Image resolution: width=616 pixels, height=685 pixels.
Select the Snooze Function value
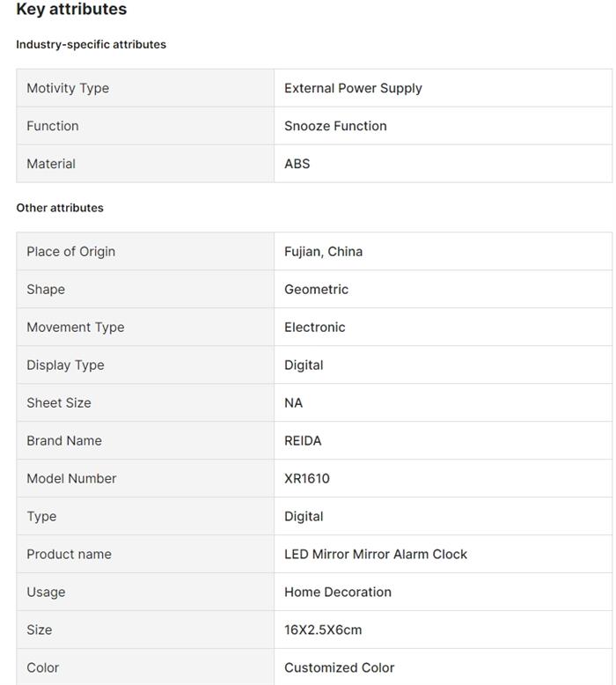[x=335, y=126]
